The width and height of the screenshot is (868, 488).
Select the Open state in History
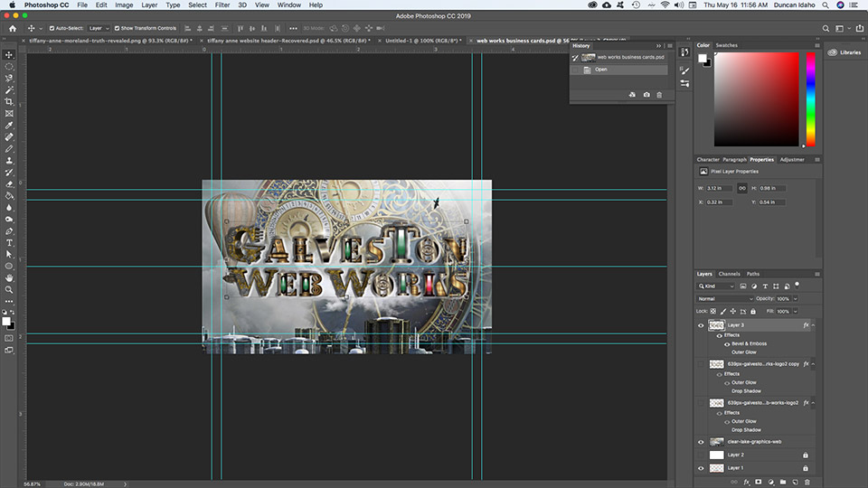pos(618,70)
